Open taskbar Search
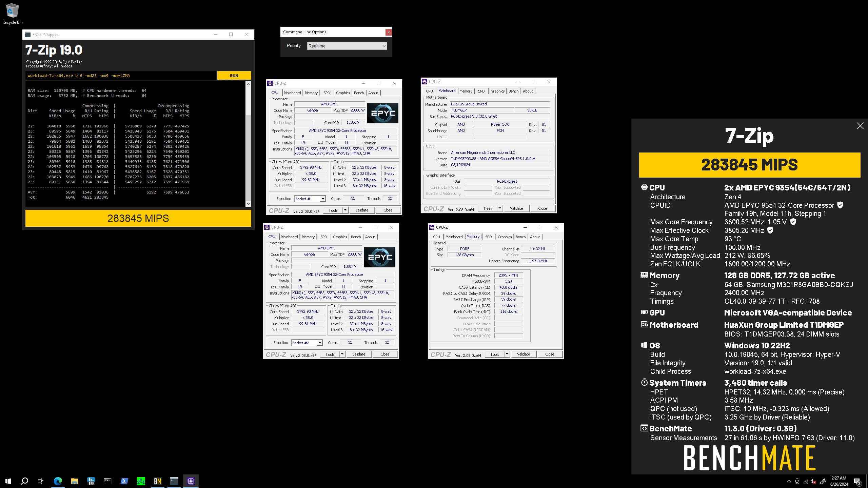 click(x=24, y=481)
